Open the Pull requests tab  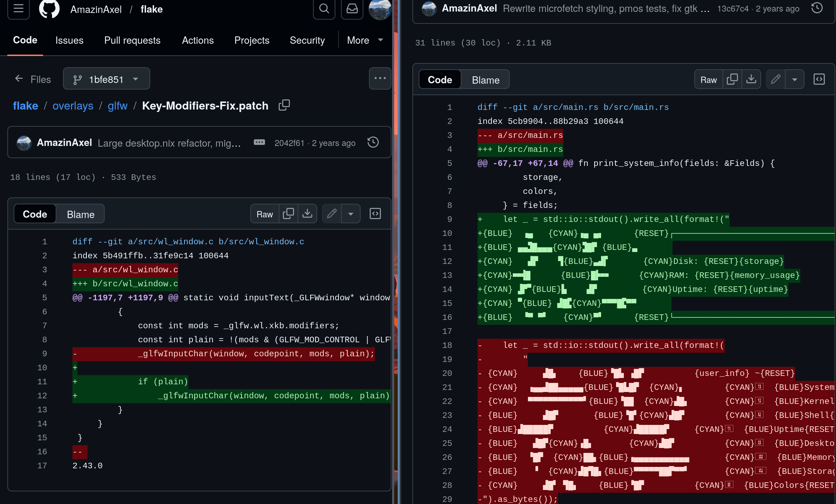pyautogui.click(x=132, y=40)
